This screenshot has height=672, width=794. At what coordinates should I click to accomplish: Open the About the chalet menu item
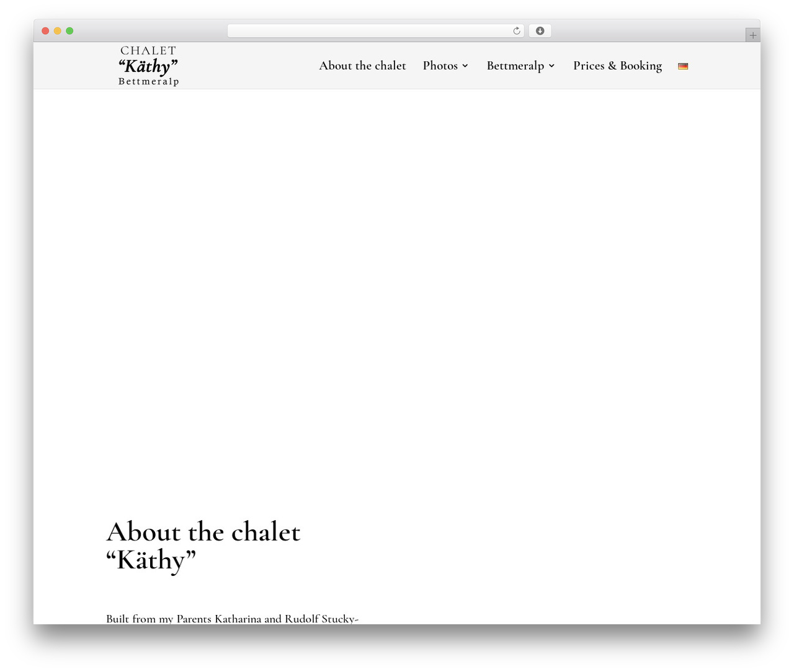point(362,66)
